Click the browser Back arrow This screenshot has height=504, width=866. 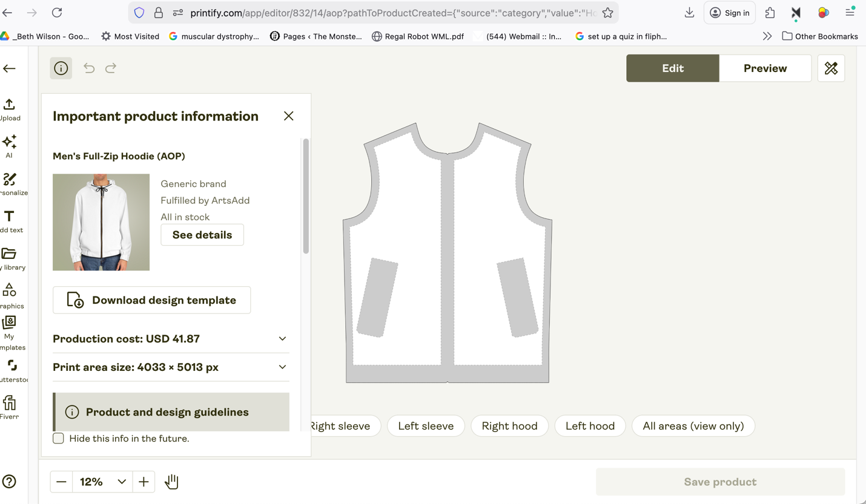coord(7,13)
